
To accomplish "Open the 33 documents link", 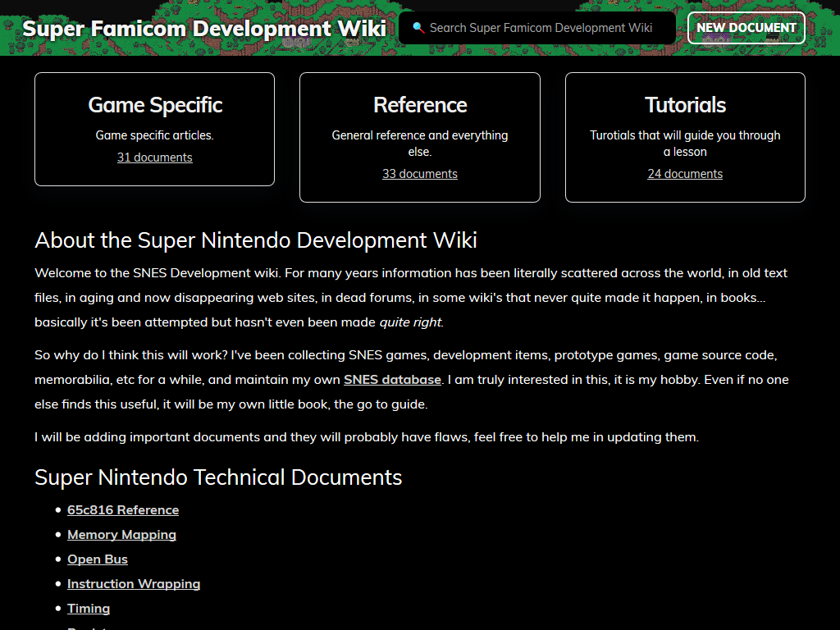I will coord(420,174).
